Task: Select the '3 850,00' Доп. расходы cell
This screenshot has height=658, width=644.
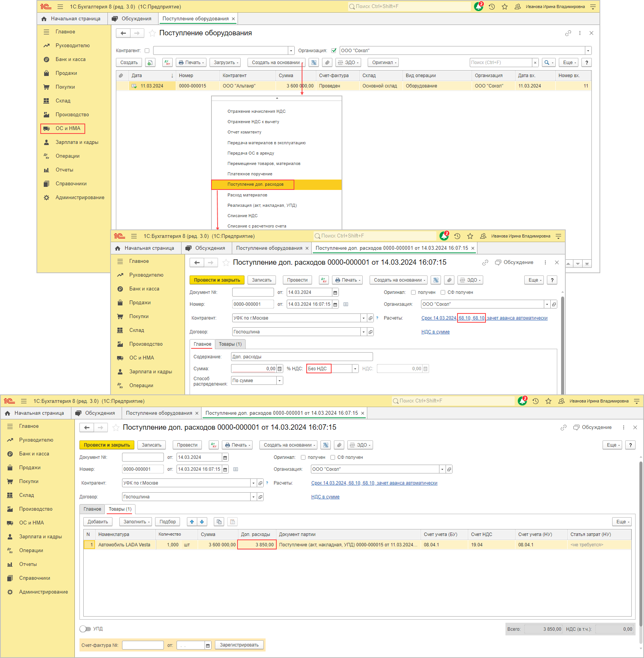Action: click(x=257, y=545)
